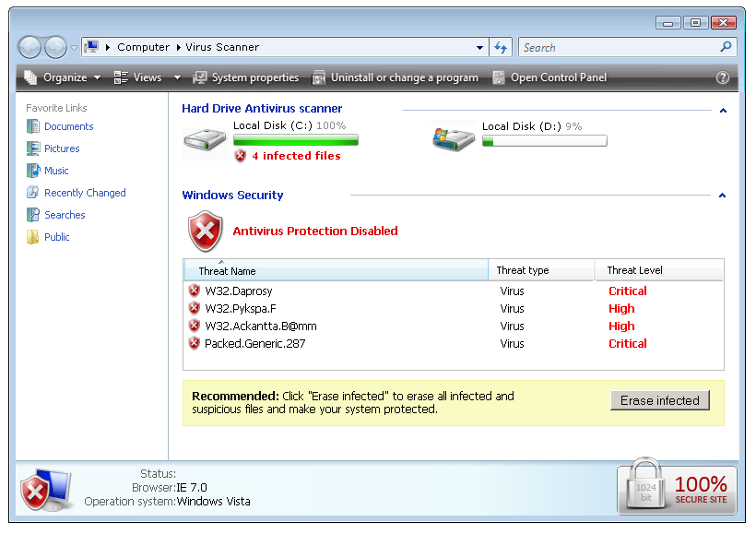Click shield icon next to W32.Ackantta.B@mm
The width and height of the screenshot is (756, 534).
click(x=194, y=326)
